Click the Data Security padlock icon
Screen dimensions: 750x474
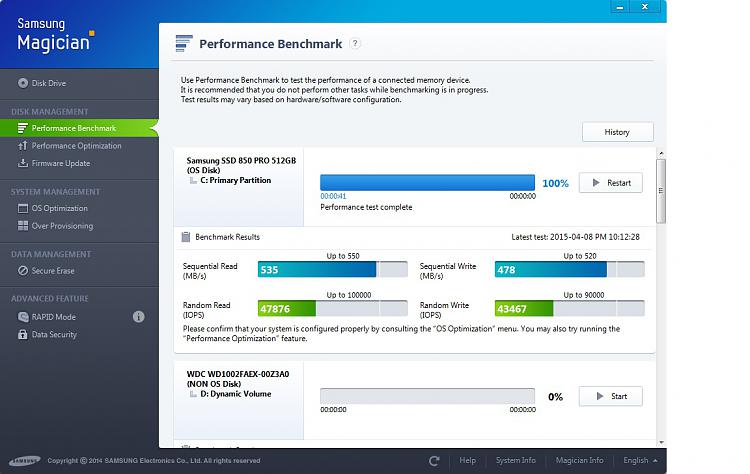22,334
